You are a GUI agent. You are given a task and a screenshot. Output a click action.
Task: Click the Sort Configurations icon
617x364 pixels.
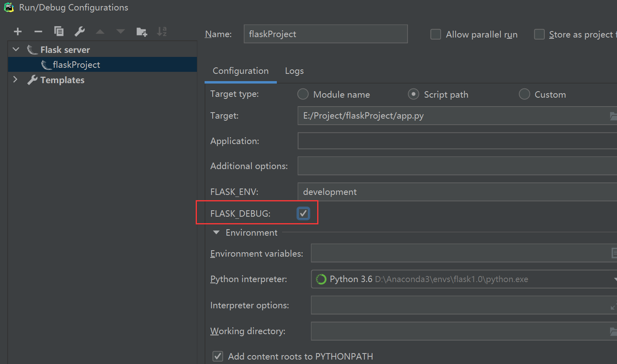(x=162, y=31)
